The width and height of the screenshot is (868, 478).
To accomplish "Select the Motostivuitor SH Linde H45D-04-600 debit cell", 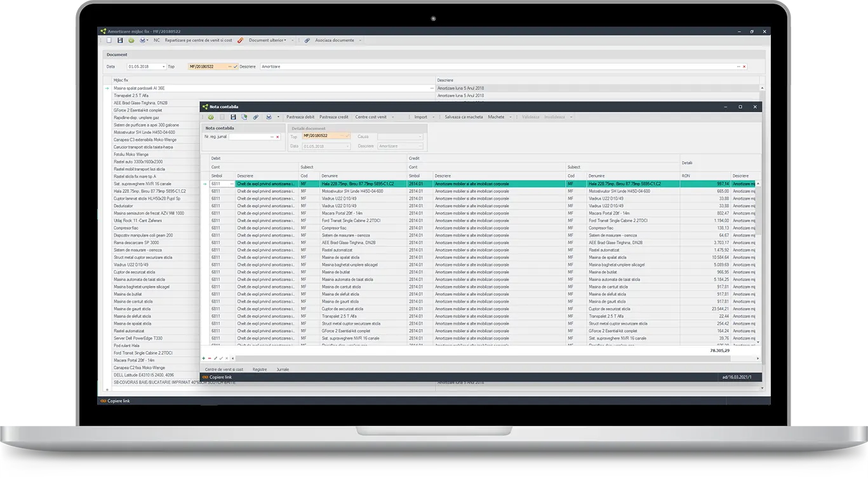I will [364, 191].
